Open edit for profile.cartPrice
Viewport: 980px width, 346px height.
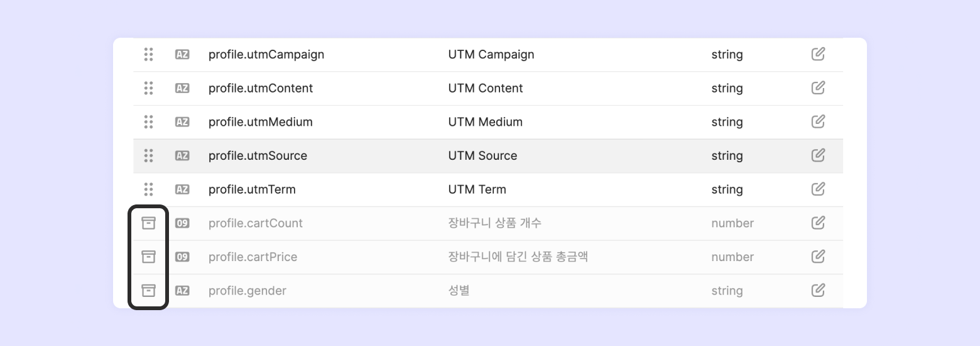point(817,257)
